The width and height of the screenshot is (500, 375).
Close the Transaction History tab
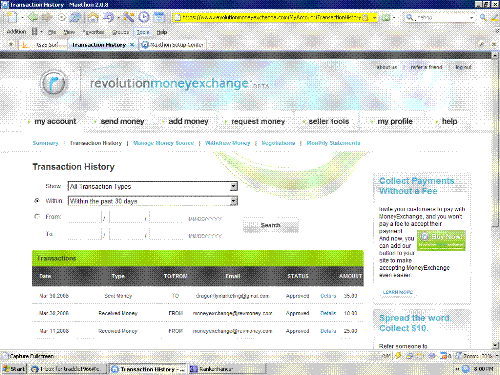click(x=132, y=45)
